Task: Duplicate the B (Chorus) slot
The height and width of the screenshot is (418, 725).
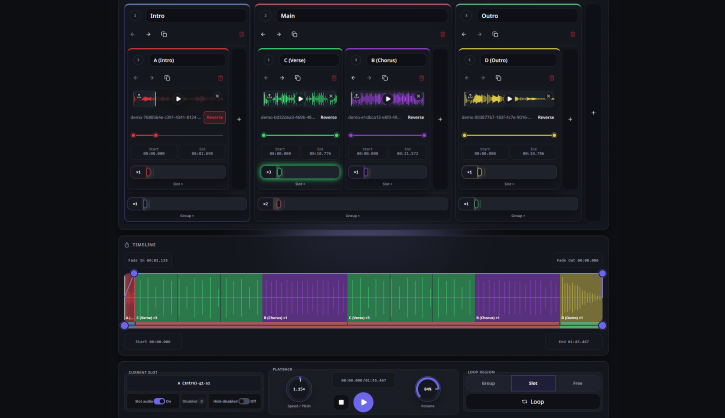Action: (385, 78)
